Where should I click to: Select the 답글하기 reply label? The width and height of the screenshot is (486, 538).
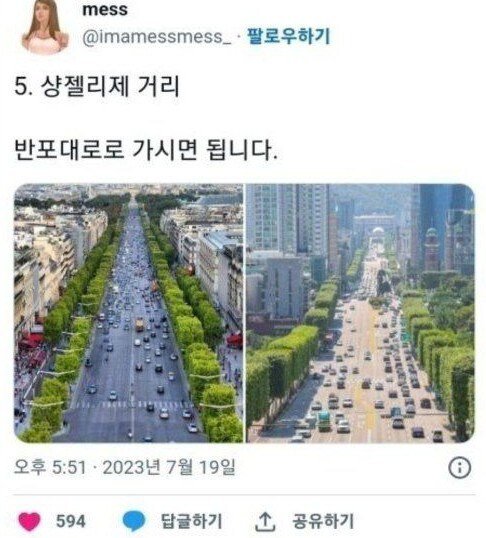pos(192,521)
